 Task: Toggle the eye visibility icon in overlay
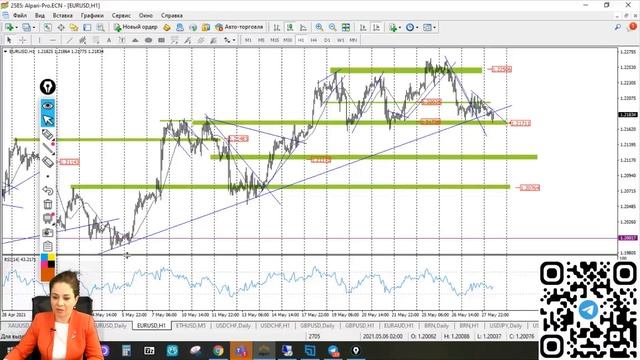click(48, 106)
